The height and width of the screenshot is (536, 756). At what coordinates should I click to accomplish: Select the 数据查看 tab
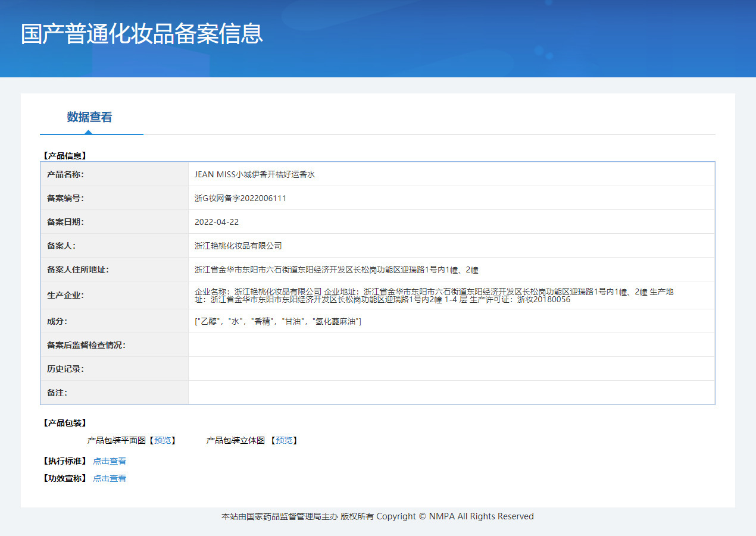(89, 117)
